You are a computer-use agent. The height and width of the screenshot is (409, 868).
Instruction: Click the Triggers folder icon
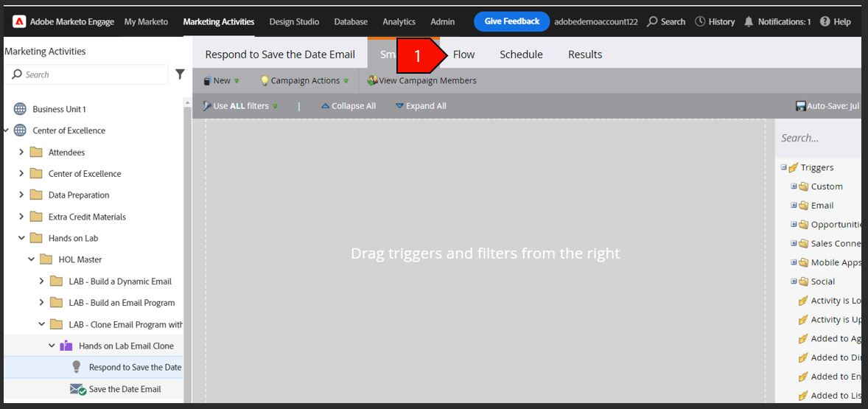pos(794,167)
